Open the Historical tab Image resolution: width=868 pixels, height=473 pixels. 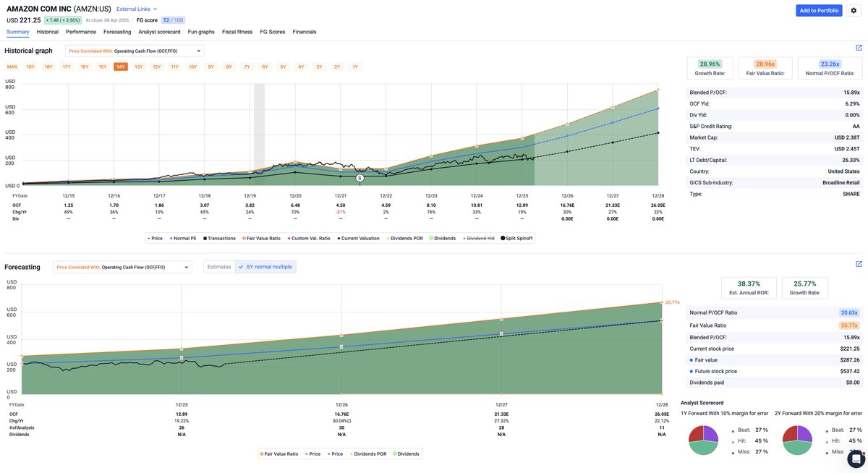pyautogui.click(x=48, y=32)
